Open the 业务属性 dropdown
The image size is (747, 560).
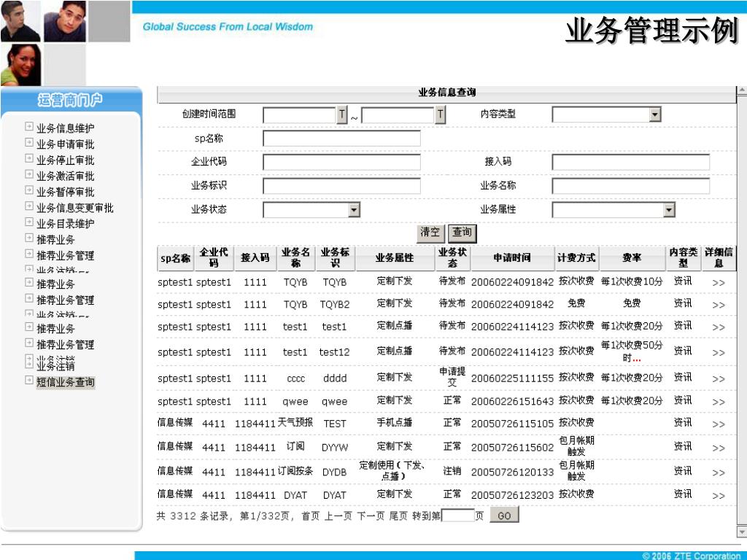click(670, 210)
